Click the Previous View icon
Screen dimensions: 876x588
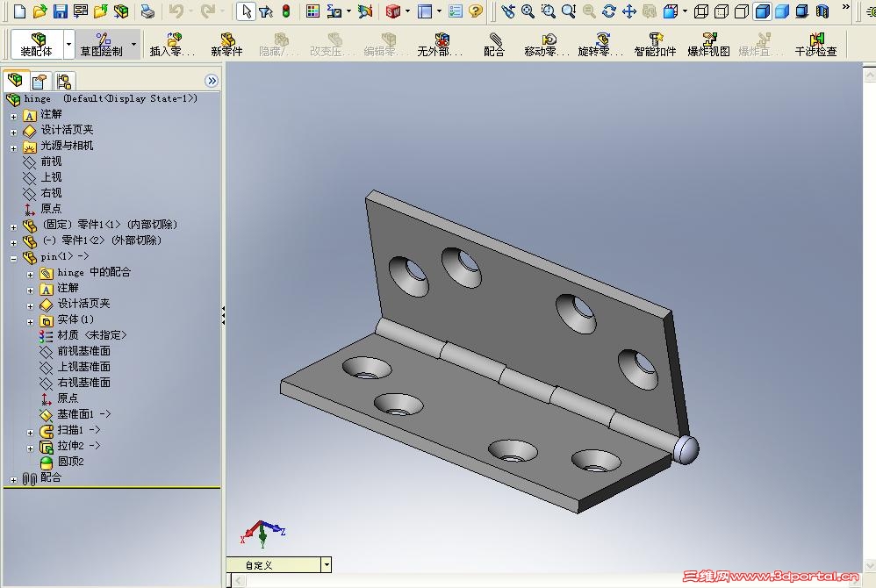508,11
